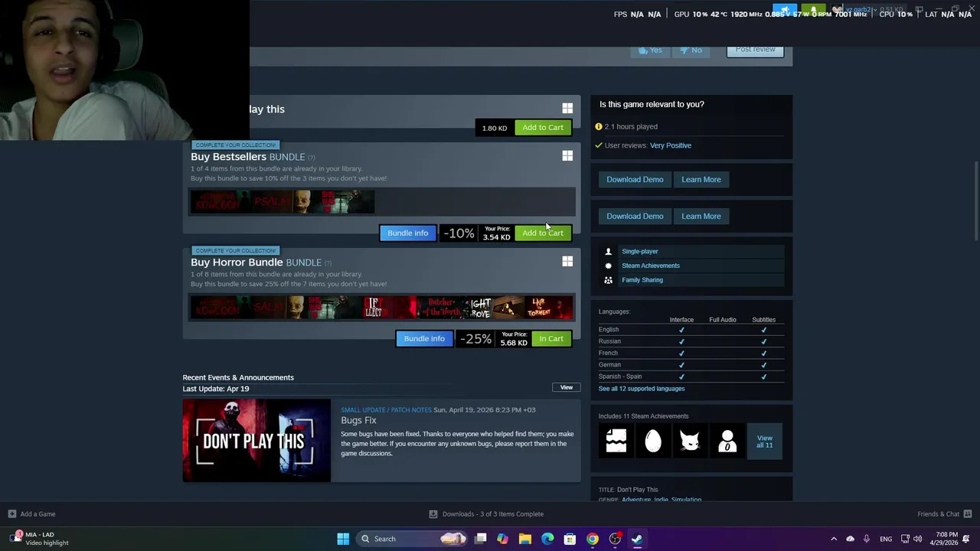The image size is (980, 551).
Task: Click the lower Download Demo button
Action: pyautogui.click(x=635, y=216)
